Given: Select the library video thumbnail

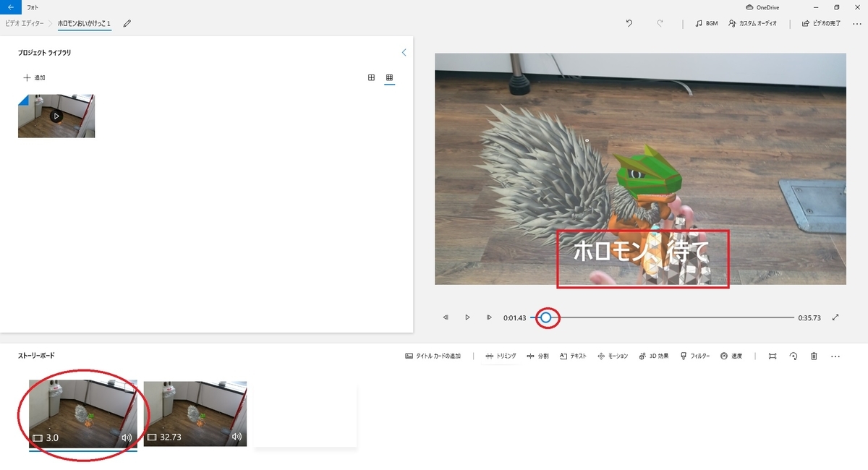Looking at the screenshot, I should click(x=56, y=116).
